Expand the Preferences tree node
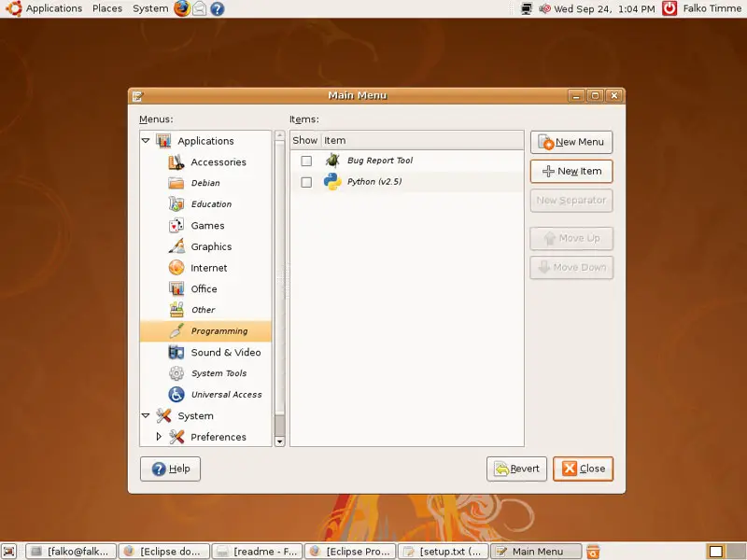The width and height of the screenshot is (747, 560). pos(159,436)
